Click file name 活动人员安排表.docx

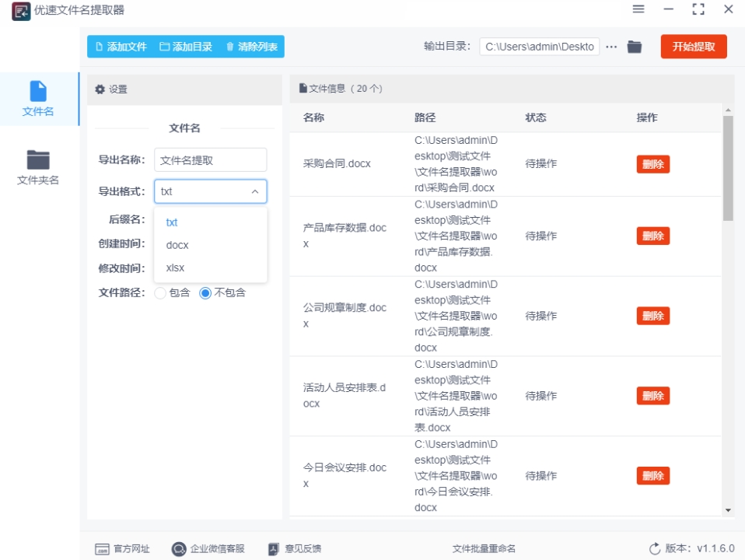[x=345, y=396]
